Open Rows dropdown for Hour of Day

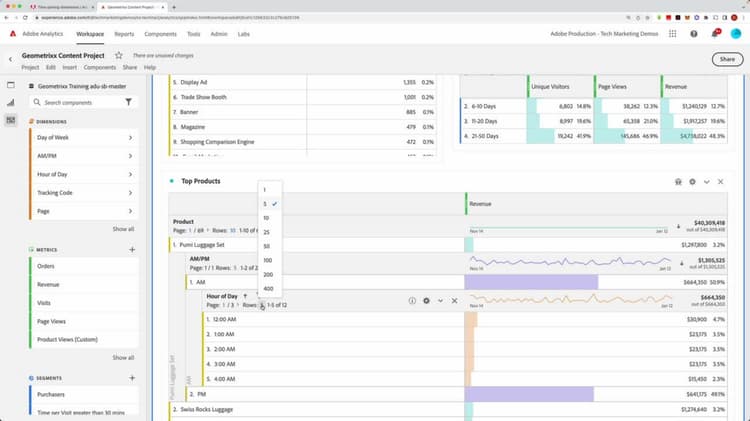(x=262, y=305)
